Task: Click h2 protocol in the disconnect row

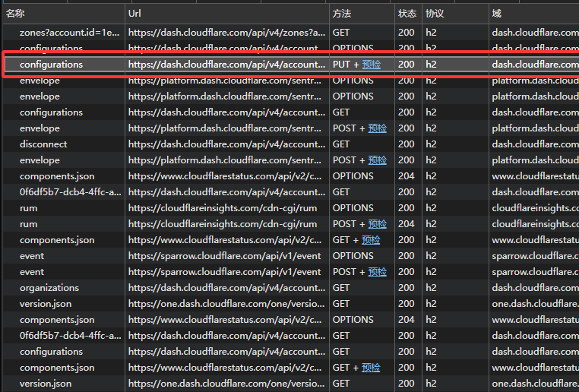Action: pyautogui.click(x=431, y=144)
